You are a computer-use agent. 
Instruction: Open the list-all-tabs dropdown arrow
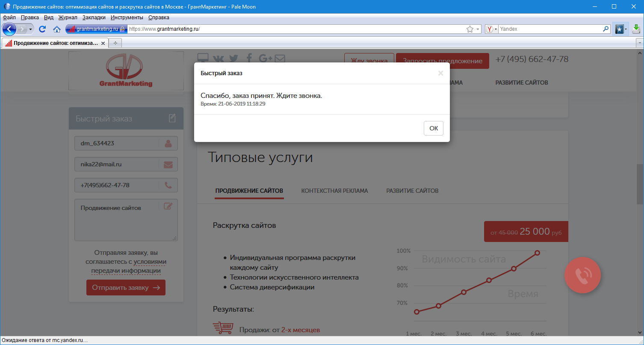pyautogui.click(x=640, y=43)
